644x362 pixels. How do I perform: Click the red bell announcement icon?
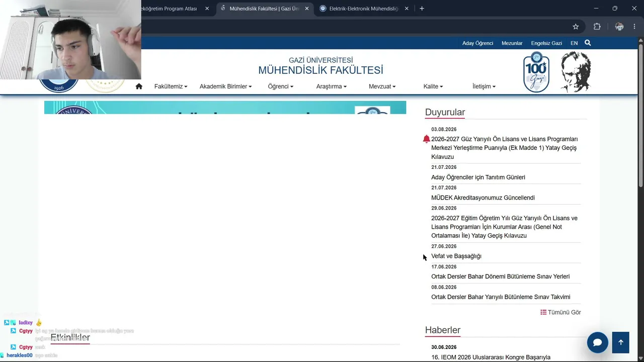(x=427, y=139)
